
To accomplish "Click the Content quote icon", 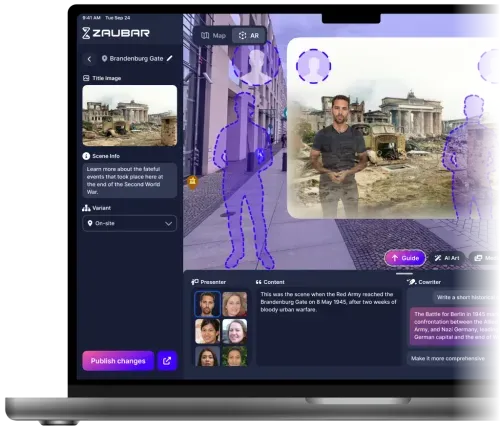I will pos(259,282).
